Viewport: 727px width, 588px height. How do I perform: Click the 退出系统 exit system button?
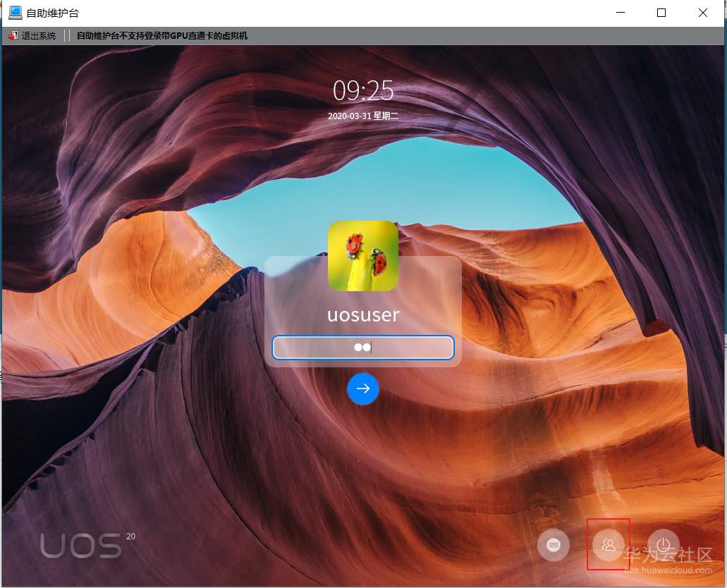[x=32, y=36]
